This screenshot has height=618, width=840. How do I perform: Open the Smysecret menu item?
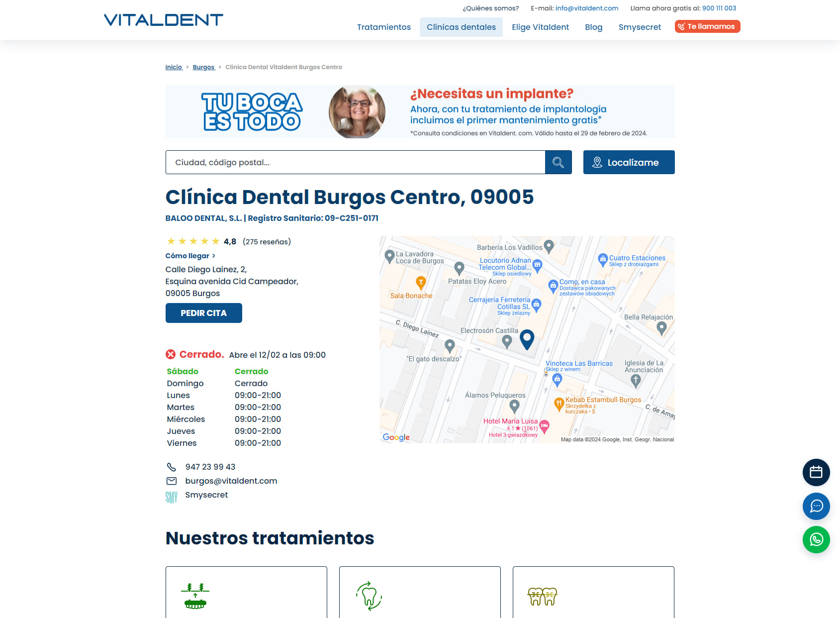(640, 27)
